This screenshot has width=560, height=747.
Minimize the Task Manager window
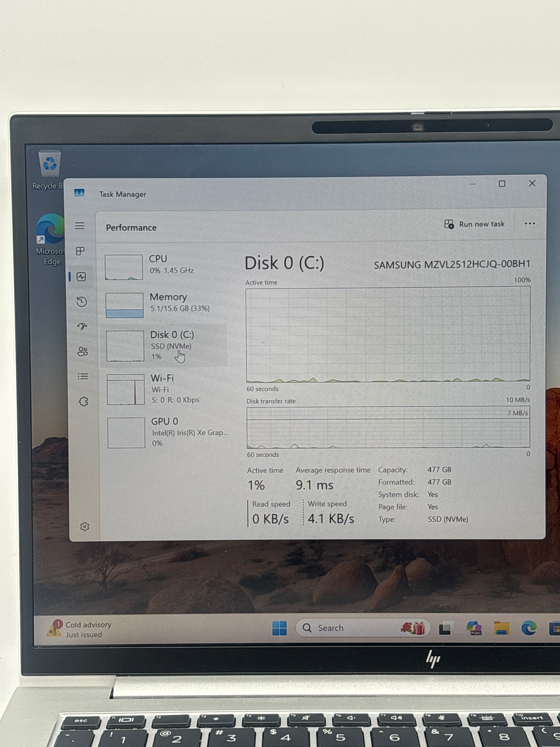click(x=473, y=184)
